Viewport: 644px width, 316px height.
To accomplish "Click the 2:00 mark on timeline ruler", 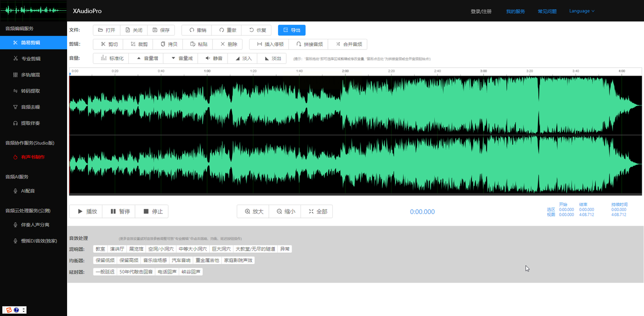I will click(x=345, y=71).
